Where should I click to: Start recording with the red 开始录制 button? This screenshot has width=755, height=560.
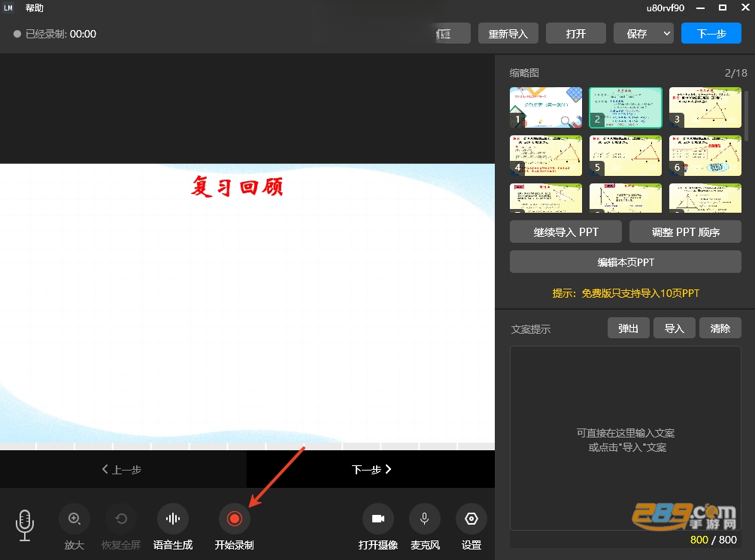coord(235,519)
